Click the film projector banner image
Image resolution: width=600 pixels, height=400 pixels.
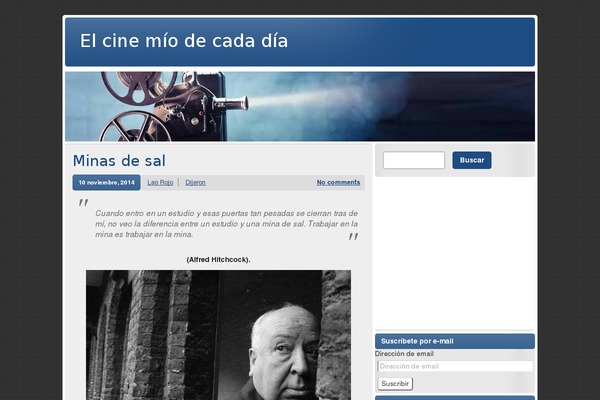pyautogui.click(x=300, y=106)
